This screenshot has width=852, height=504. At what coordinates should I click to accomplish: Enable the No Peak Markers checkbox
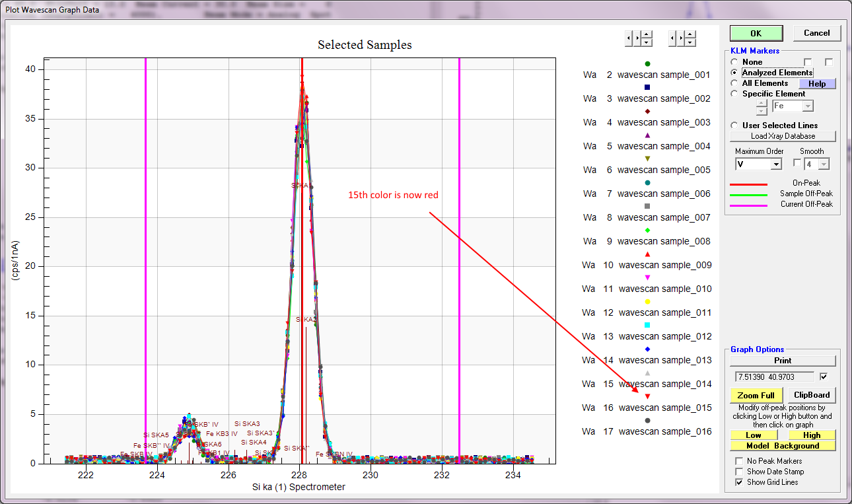[x=739, y=461]
